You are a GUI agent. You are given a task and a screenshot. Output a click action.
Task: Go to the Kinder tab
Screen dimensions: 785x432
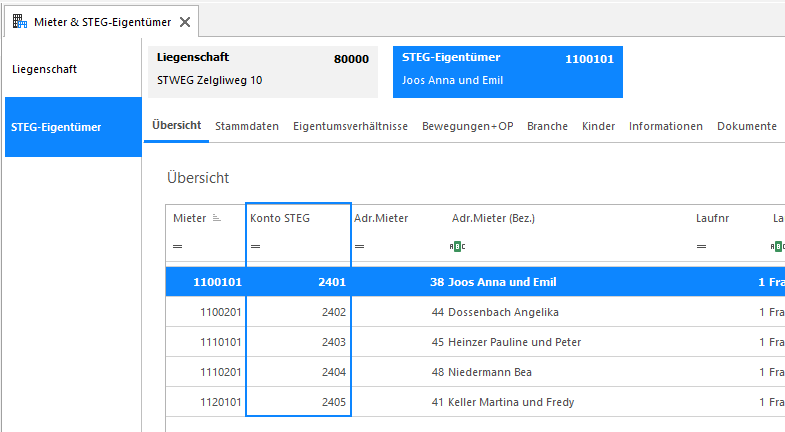(x=598, y=126)
